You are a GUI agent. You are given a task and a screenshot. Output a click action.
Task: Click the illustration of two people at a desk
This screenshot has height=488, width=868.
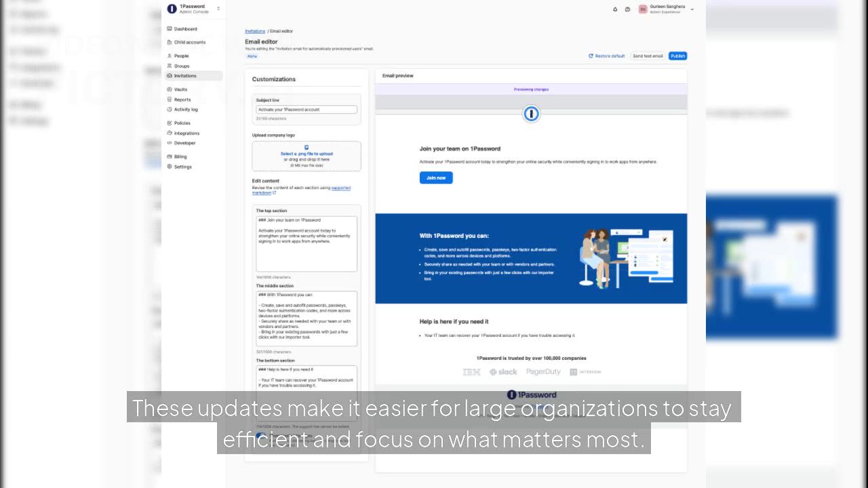pyautogui.click(x=627, y=258)
